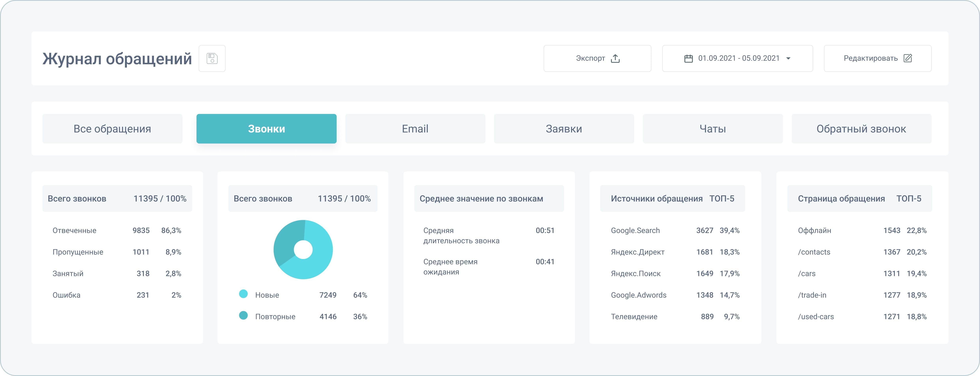Click Среднее время ожидания label
This screenshot has width=980, height=376.
[450, 267]
